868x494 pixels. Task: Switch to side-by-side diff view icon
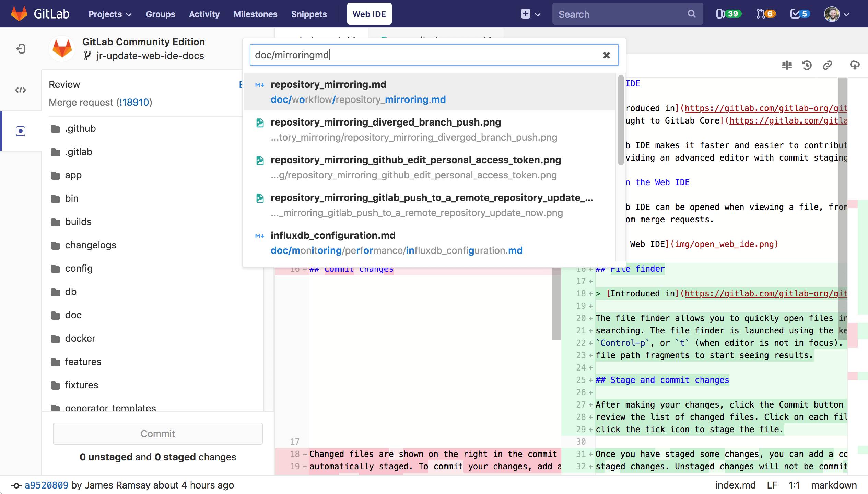point(787,65)
